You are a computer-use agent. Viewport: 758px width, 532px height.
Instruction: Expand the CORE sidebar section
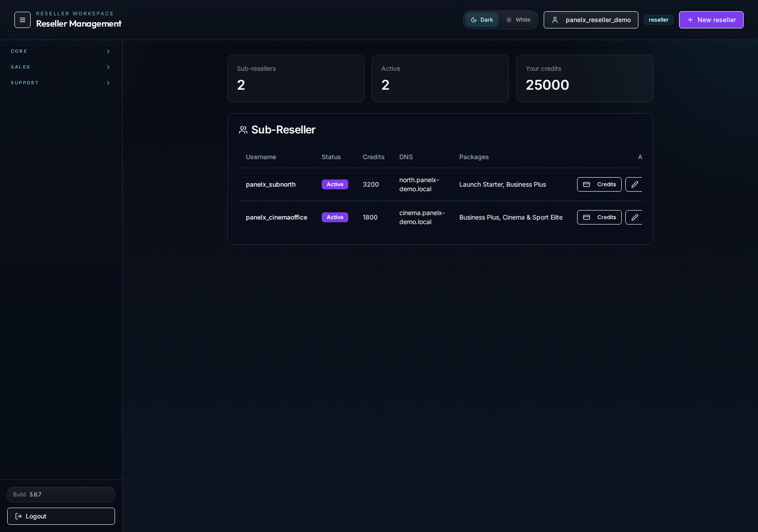(x=61, y=51)
